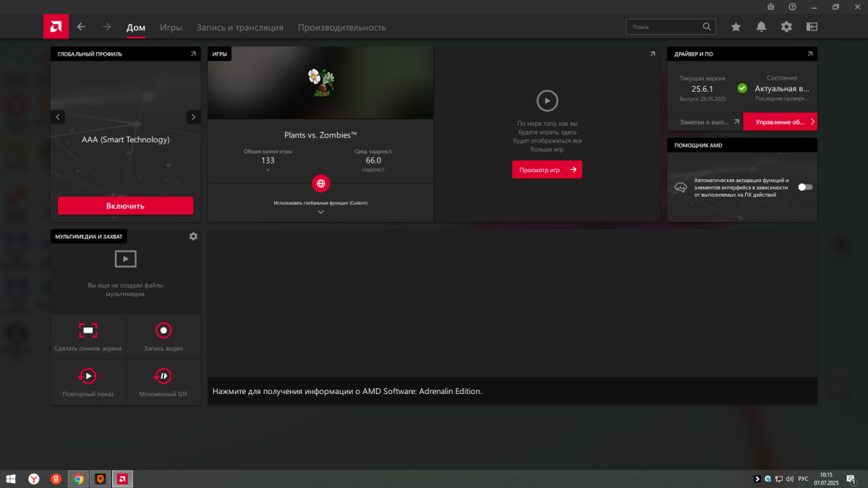Click the AMD logo icon

coord(56,27)
